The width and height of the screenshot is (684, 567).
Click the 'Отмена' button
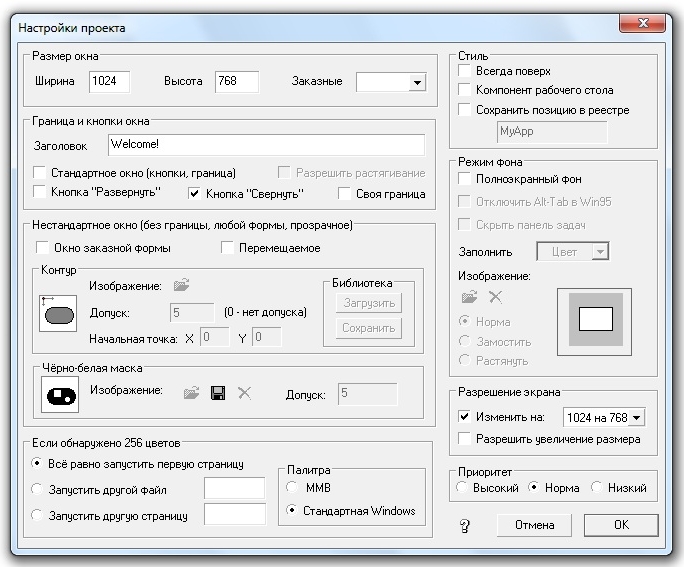click(534, 525)
